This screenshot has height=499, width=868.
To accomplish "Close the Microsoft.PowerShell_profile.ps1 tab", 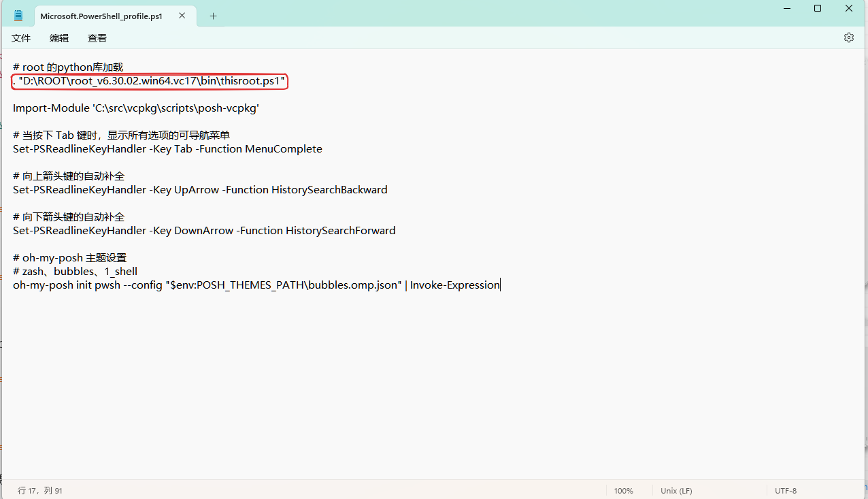I will pos(181,15).
